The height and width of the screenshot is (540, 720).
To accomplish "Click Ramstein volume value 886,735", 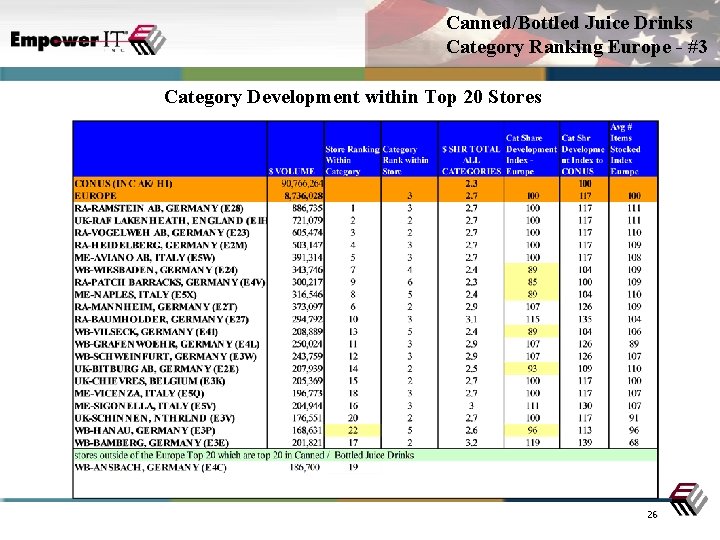I will [x=308, y=208].
